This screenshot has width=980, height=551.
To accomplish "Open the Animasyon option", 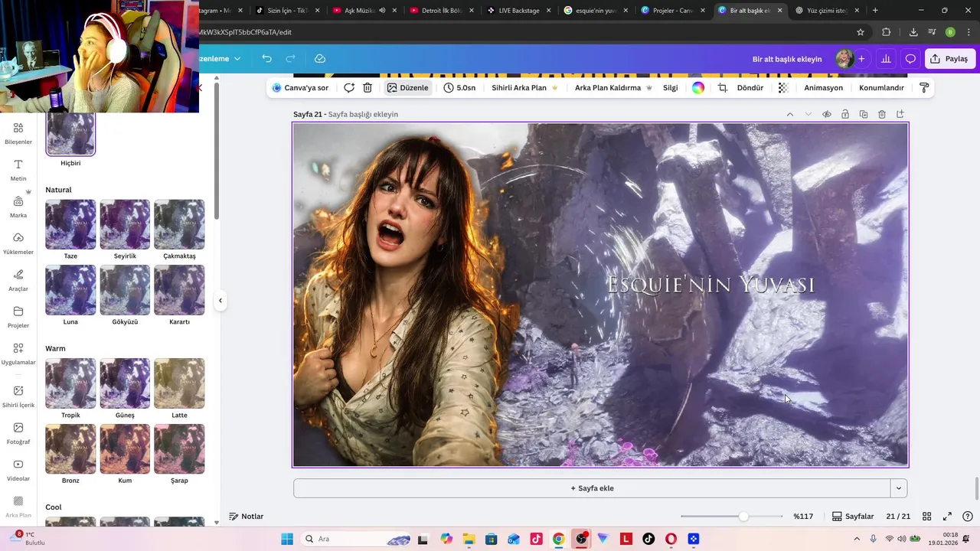I will 823,88.
